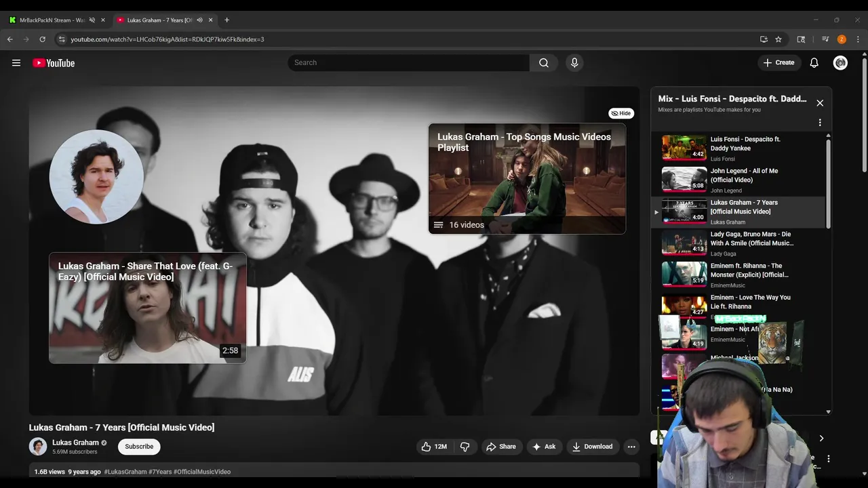Screen dimensions: 868x488
Task: Mute the Lukas Graham tab audio
Action: 199,20
